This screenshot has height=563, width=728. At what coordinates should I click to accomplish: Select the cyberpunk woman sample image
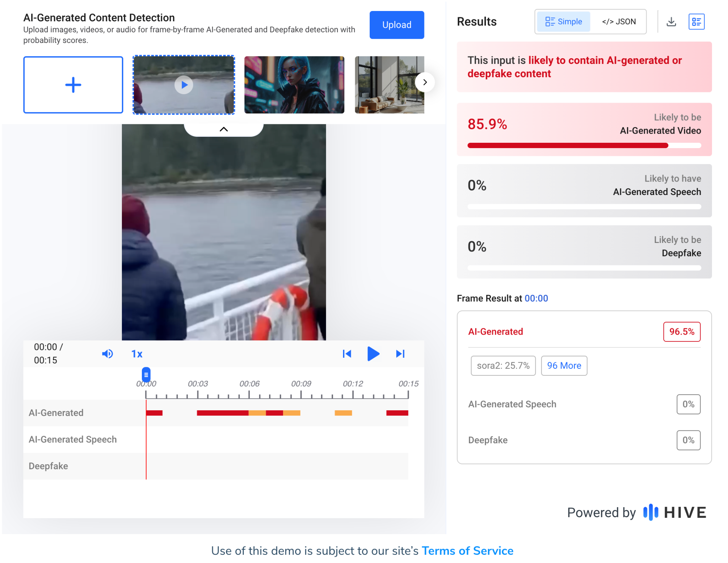click(x=294, y=85)
